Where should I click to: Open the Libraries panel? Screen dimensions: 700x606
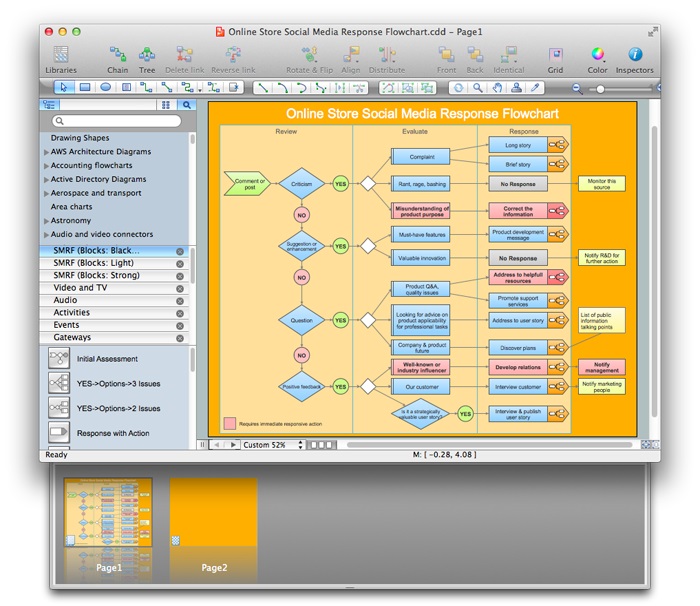[x=61, y=59]
